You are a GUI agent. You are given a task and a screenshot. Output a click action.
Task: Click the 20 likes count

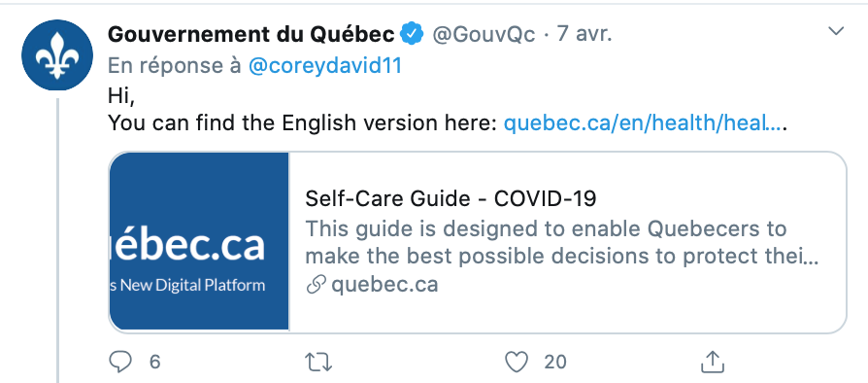555,363
